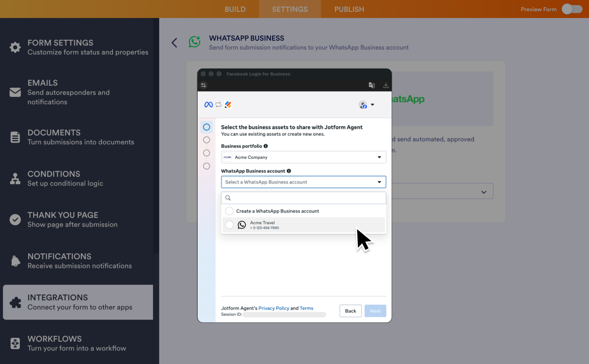
Task: Click the Back button in popup
Action: pos(350,311)
